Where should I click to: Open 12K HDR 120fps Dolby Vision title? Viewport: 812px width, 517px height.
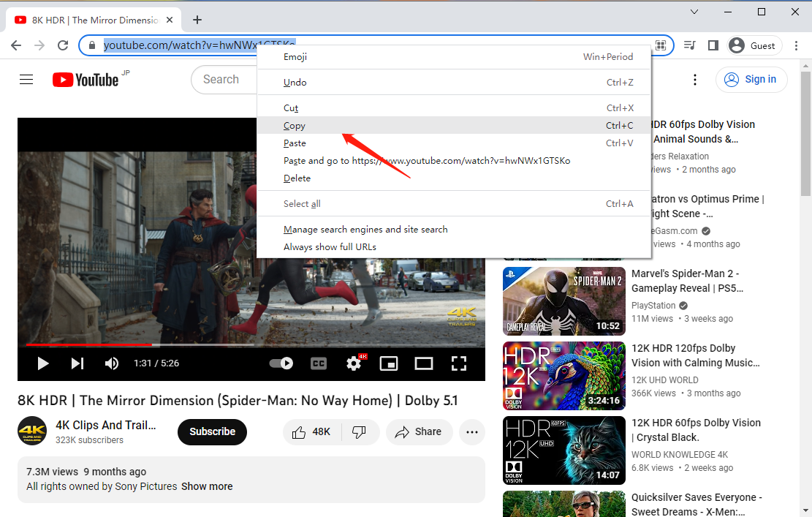[696, 355]
